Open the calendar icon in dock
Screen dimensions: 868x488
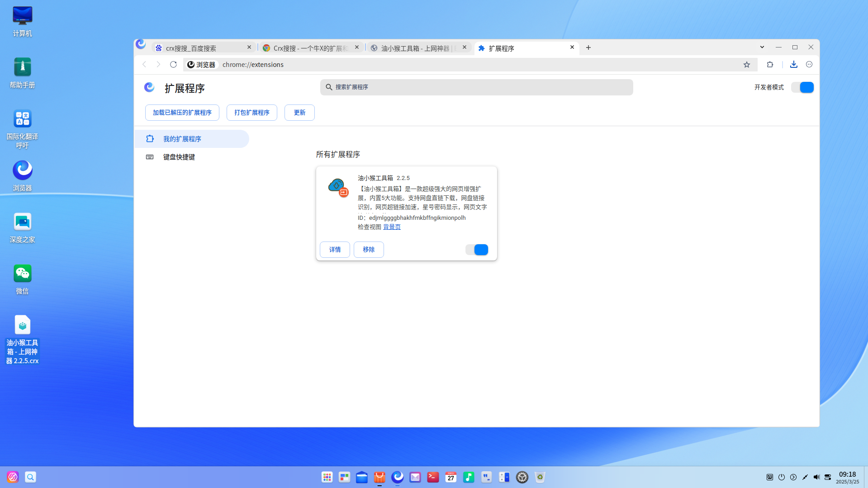point(451,477)
